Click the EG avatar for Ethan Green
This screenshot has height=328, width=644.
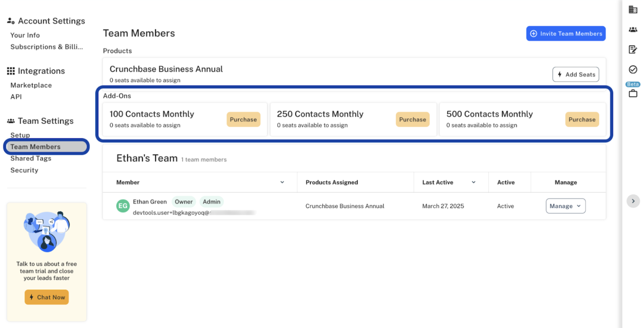123,206
